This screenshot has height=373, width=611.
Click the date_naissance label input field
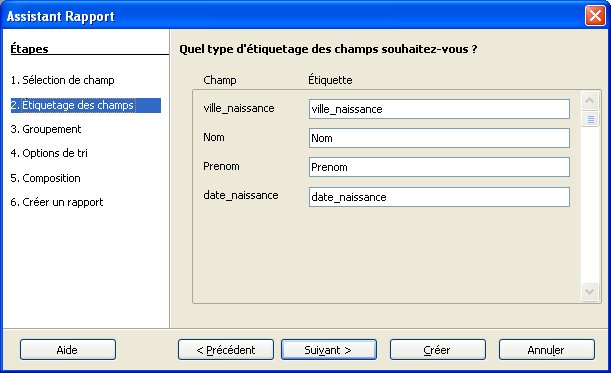coord(439,197)
